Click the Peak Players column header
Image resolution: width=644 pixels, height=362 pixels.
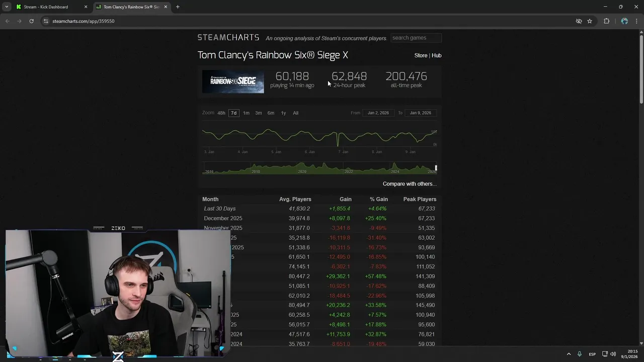[x=420, y=200]
